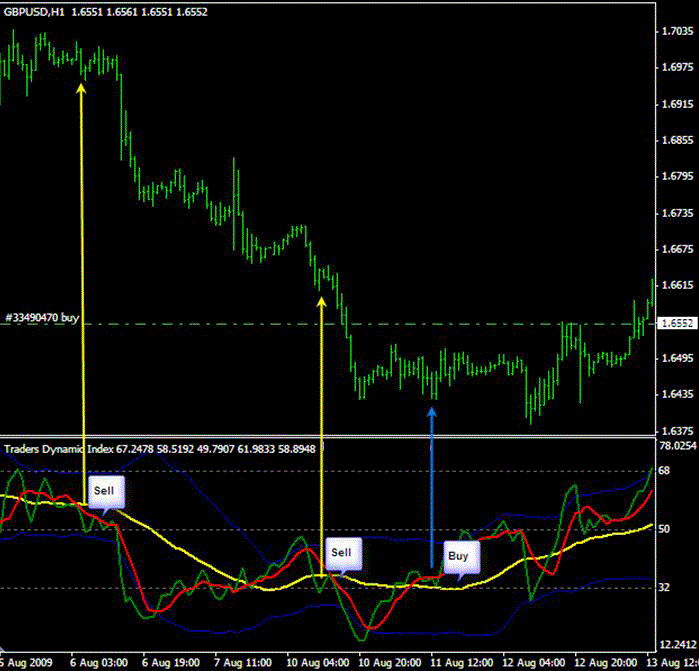
Task: Click the 10 Aug 20:00 time label
Action: [390, 663]
